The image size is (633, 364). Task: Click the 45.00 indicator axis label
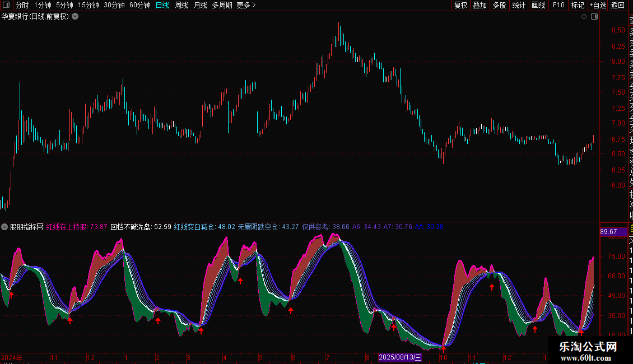(617, 296)
